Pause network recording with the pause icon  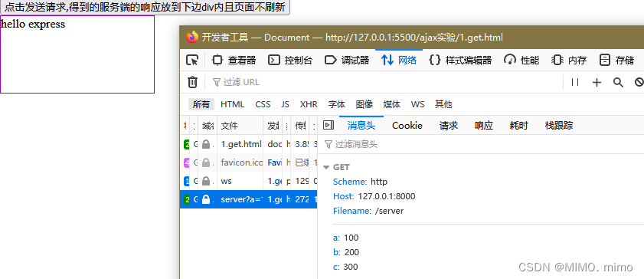[x=575, y=82]
